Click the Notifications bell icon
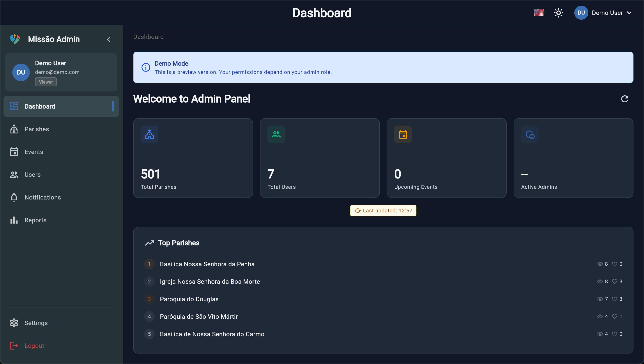Viewport: 644px width, 364px height. [x=14, y=197]
